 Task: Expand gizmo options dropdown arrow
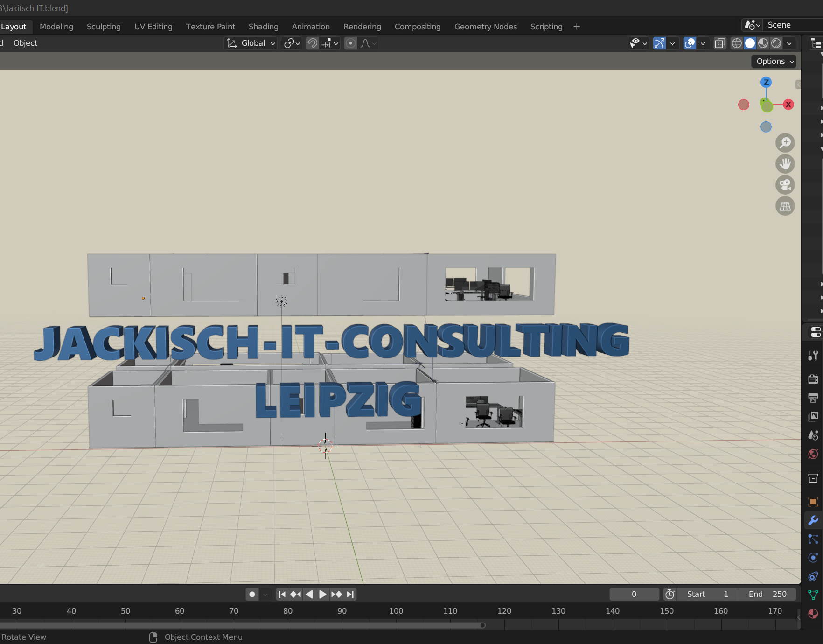click(672, 43)
